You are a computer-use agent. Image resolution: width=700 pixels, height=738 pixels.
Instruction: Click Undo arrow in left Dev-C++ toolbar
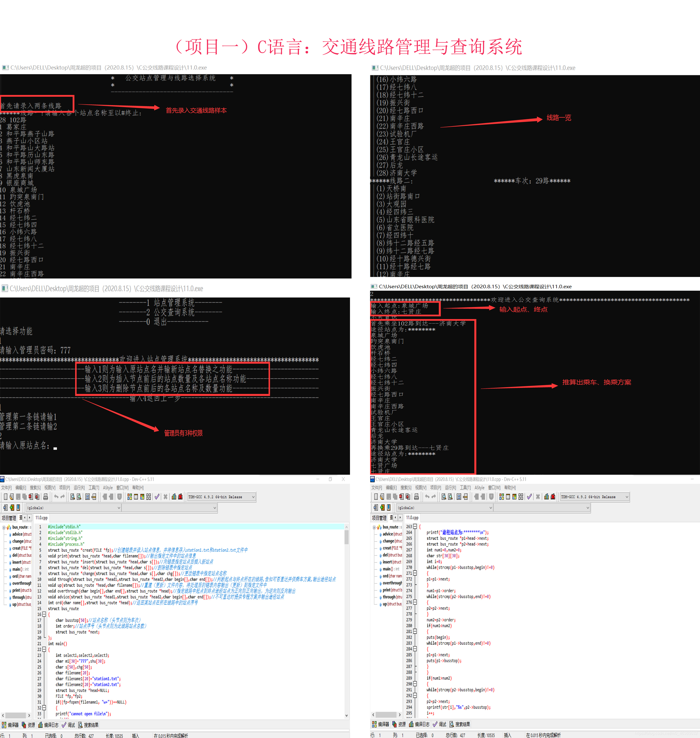(x=56, y=497)
